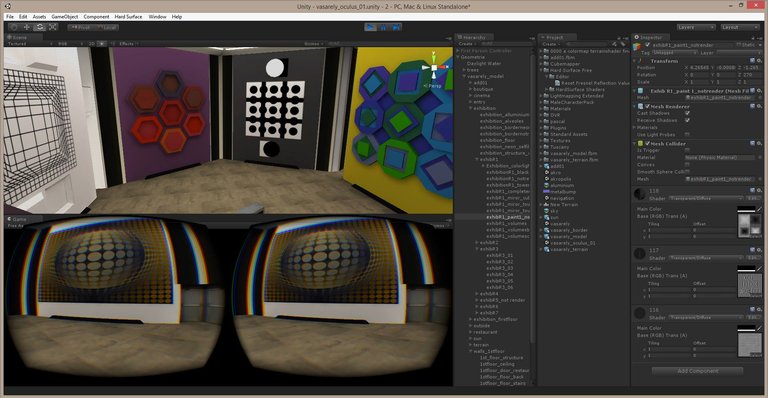Collapse the vasarely_model hierarchy item
768x398 pixels.
pyautogui.click(x=464, y=76)
